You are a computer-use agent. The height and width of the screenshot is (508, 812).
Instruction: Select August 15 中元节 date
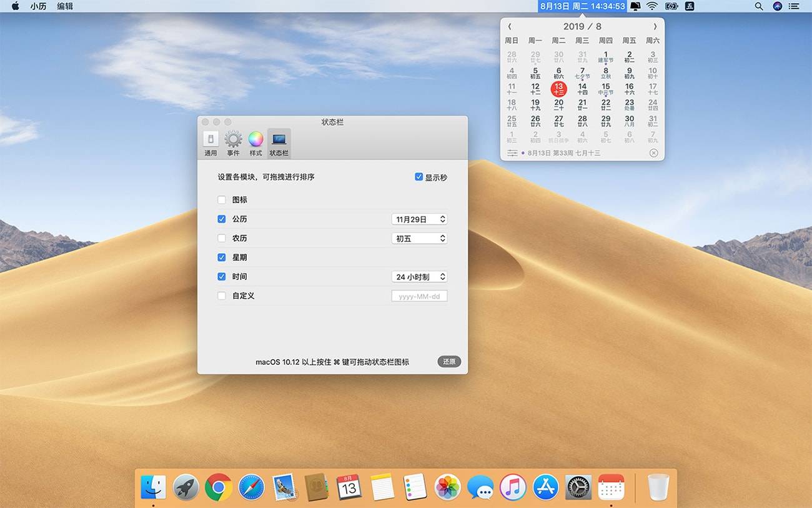coord(605,89)
